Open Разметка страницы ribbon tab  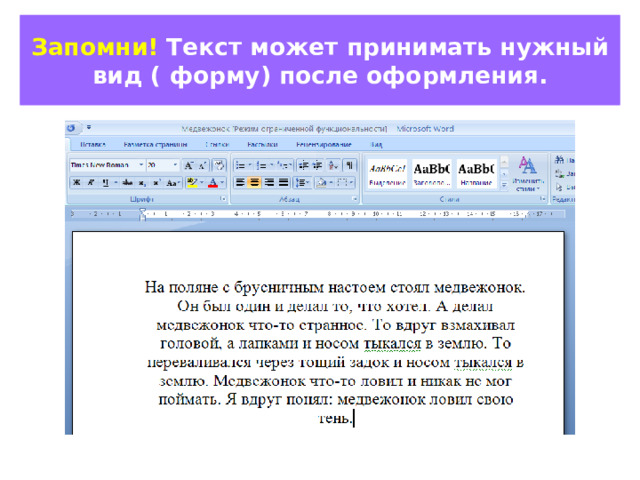click(x=155, y=144)
